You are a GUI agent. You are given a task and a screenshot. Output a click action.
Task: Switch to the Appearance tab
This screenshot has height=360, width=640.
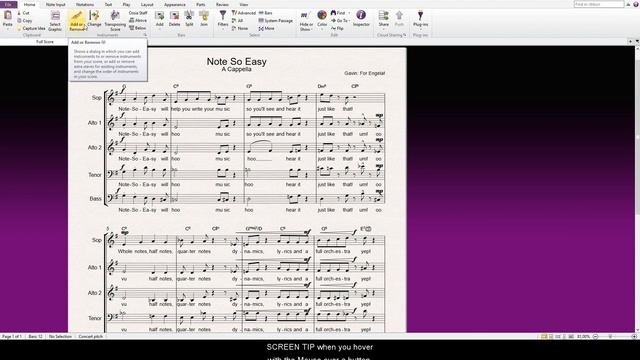(175, 4)
